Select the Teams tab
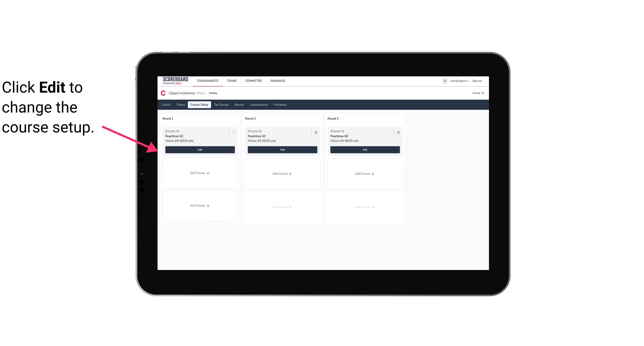Viewport: 644px width, 346px height. point(180,104)
